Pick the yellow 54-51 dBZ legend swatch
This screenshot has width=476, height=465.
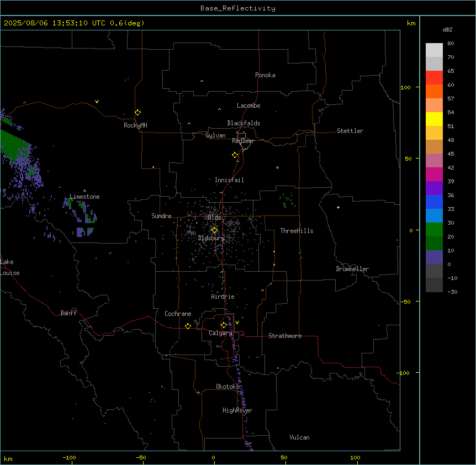[x=434, y=119]
